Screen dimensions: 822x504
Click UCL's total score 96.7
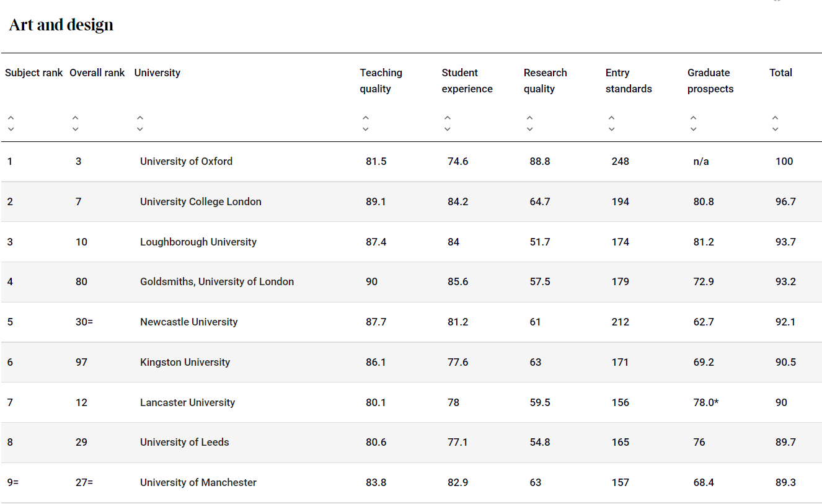click(785, 201)
